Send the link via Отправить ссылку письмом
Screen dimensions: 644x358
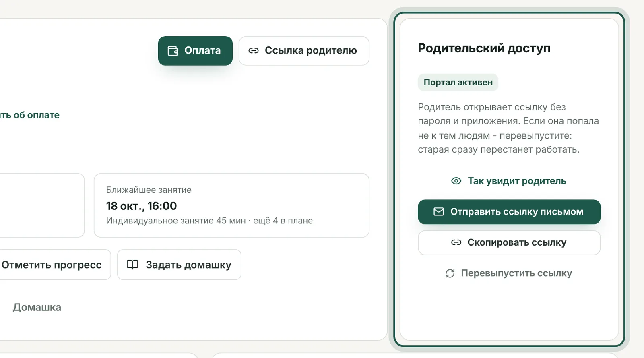coord(509,212)
